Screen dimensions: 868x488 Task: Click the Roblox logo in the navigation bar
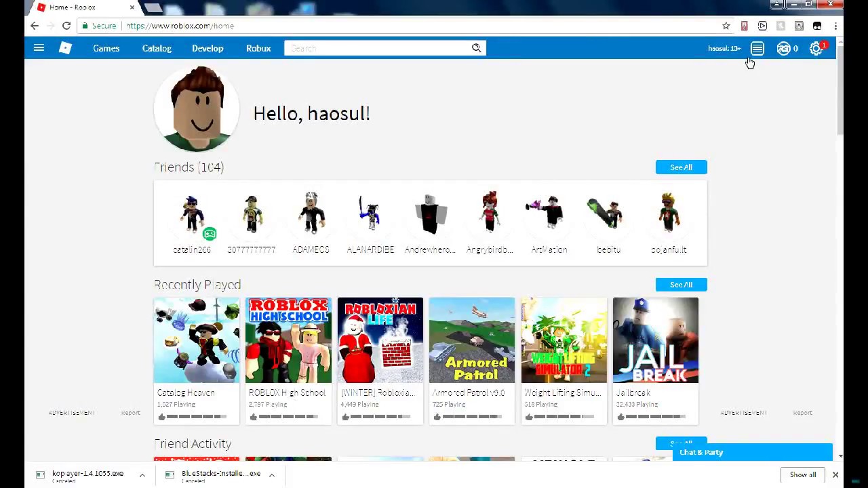[x=65, y=48]
